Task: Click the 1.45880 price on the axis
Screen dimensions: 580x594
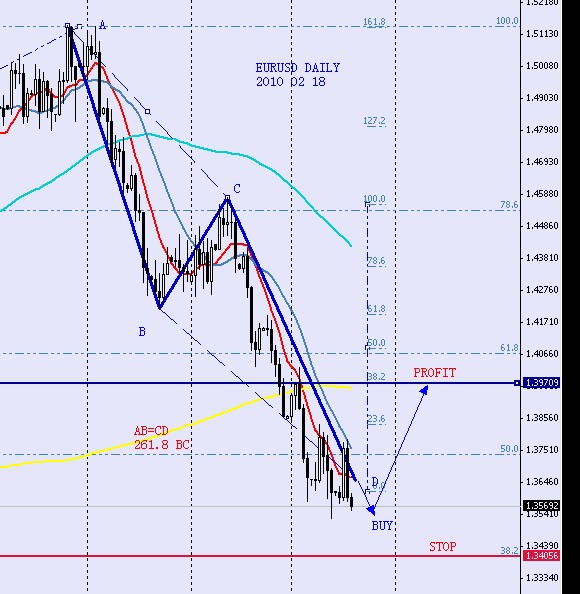Action: pyautogui.click(x=542, y=194)
